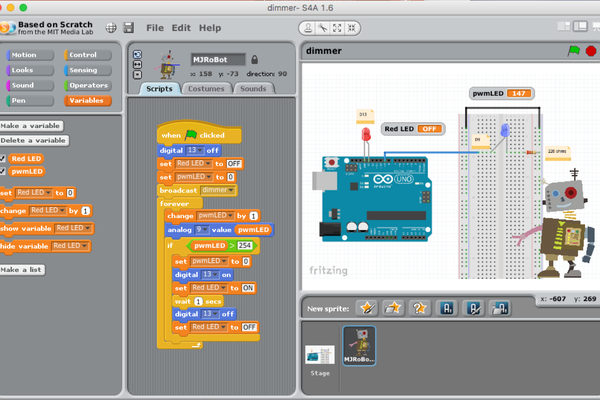This screenshot has height=400, width=600.
Task: Open pin 9 dropdown in analog block
Action: tap(202, 230)
